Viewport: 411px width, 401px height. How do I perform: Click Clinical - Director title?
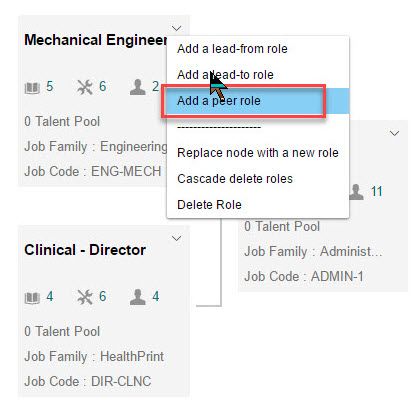(85, 250)
